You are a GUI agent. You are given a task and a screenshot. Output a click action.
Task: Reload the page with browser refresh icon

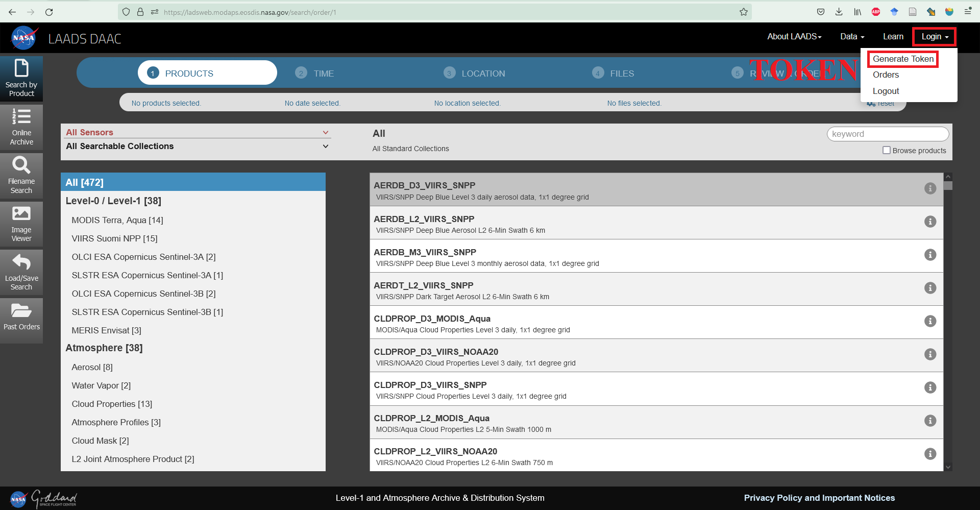tap(49, 12)
